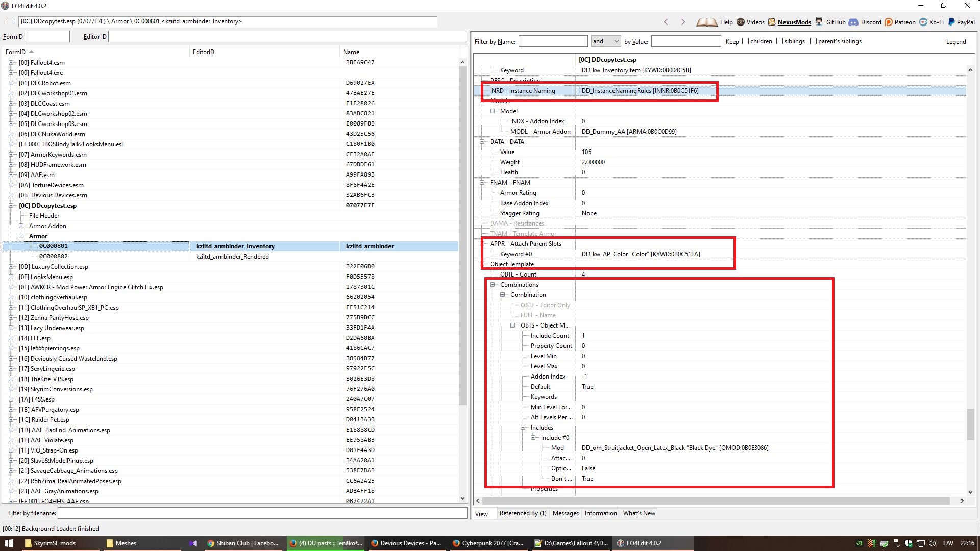The height and width of the screenshot is (551, 980).
Task: Open the GitHub octocat icon
Action: click(x=819, y=22)
